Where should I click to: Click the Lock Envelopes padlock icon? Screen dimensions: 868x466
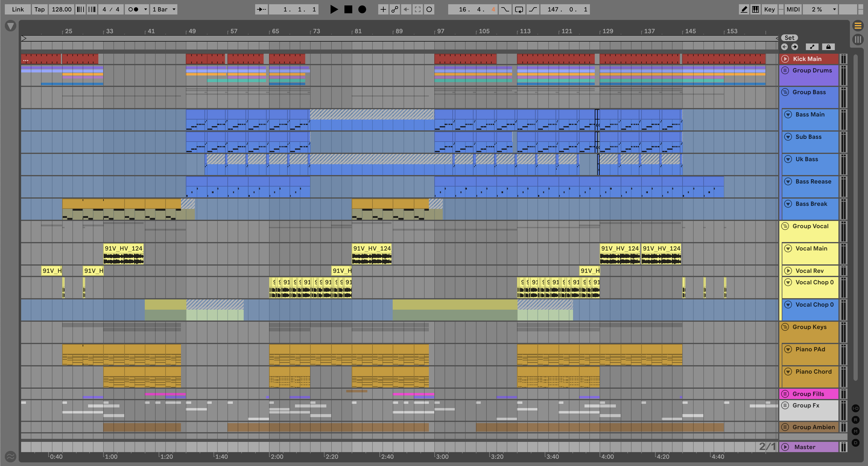tap(828, 47)
